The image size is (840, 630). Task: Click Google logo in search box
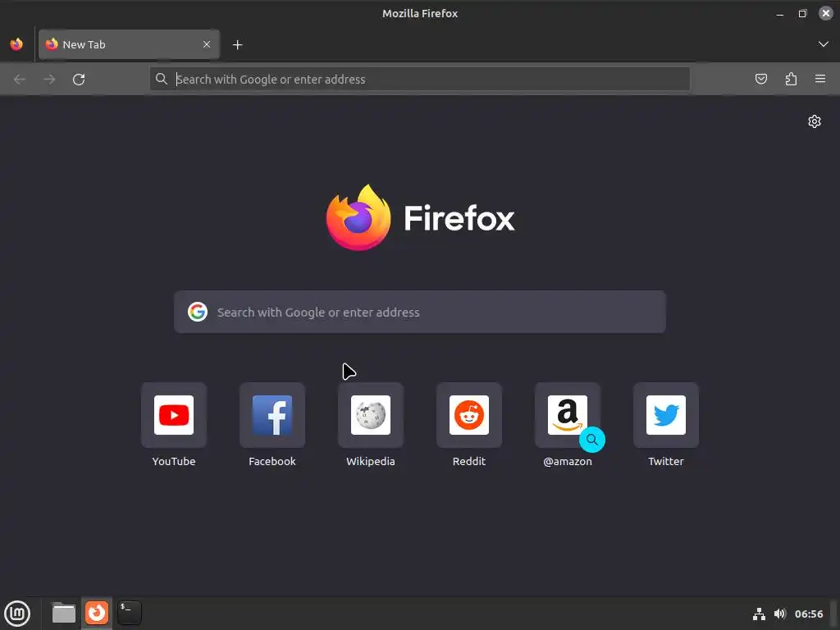click(198, 312)
